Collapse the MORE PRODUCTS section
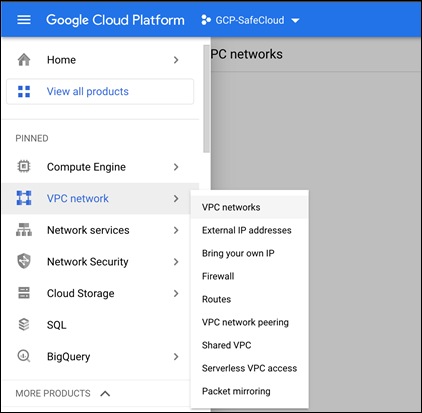Screen dimensions: 422x413 (x=105, y=394)
